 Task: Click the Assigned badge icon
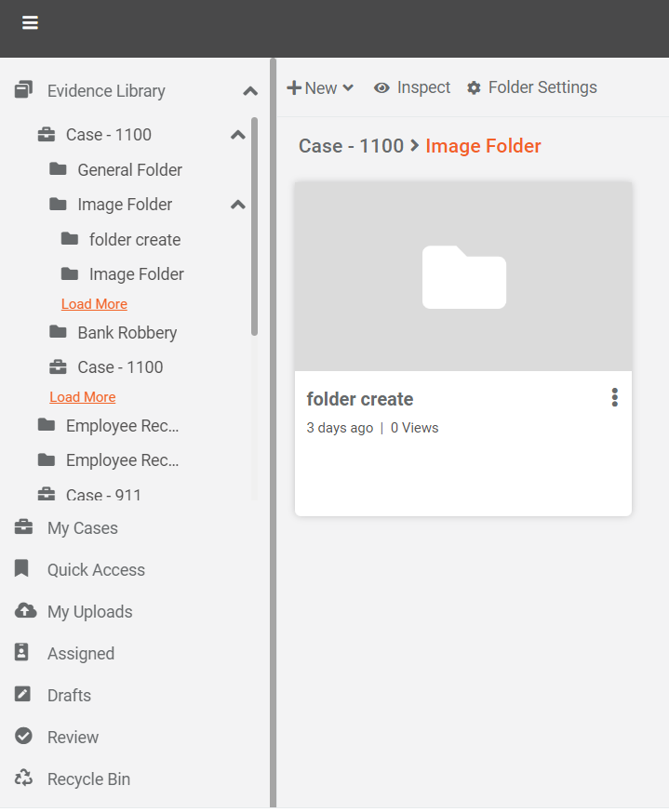tap(23, 653)
